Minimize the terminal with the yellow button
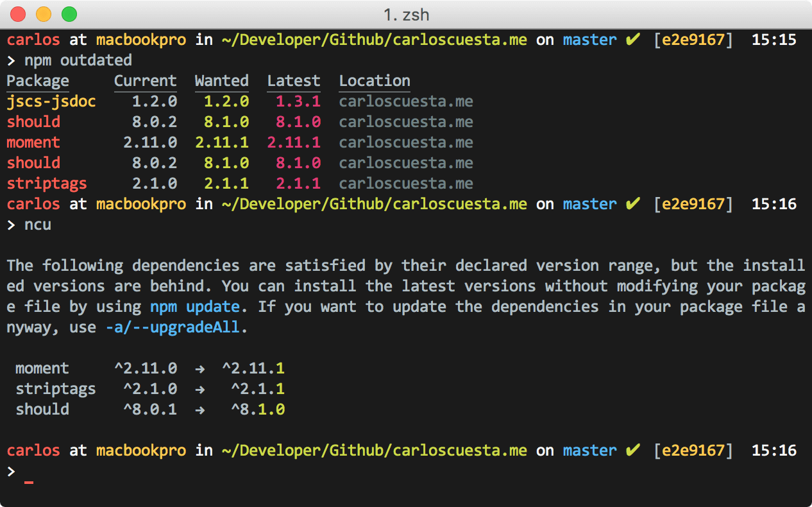 pyautogui.click(x=44, y=13)
